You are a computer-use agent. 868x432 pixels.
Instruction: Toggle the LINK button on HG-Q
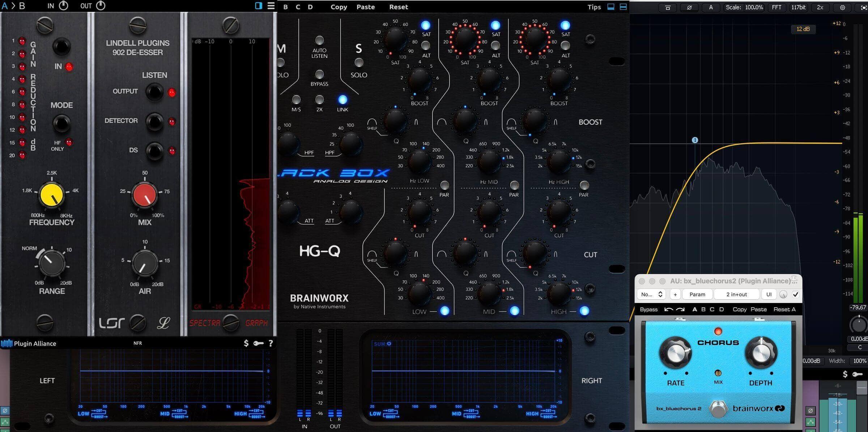pyautogui.click(x=342, y=99)
